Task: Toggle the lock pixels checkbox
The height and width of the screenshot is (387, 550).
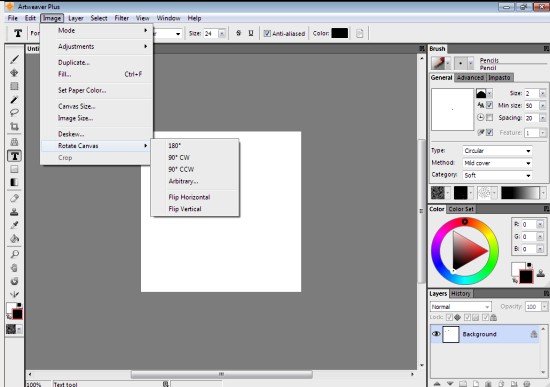Action: click(x=467, y=318)
